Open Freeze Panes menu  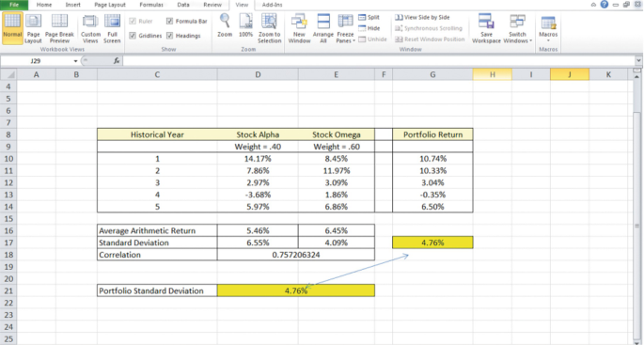(x=345, y=28)
